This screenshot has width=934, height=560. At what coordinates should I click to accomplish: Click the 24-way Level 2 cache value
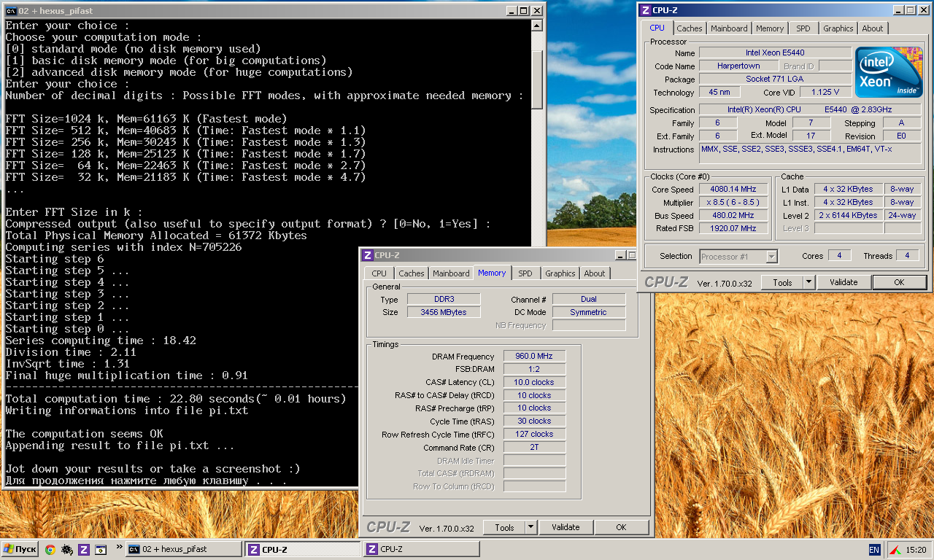(x=902, y=215)
